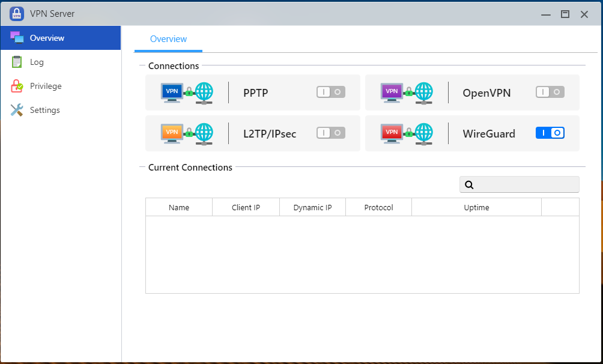Click the OpenVPN label
The height and width of the screenshot is (364, 603).
coord(486,93)
